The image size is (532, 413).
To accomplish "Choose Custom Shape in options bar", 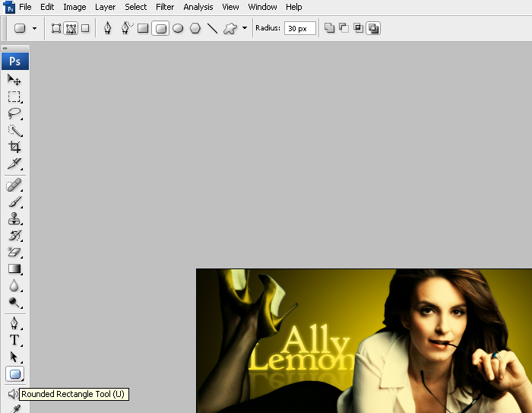I will pyautogui.click(x=230, y=29).
